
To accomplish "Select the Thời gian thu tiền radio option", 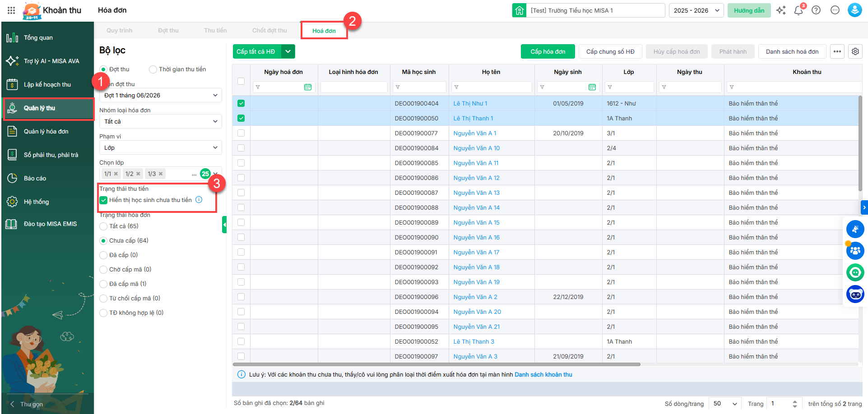I will [153, 69].
